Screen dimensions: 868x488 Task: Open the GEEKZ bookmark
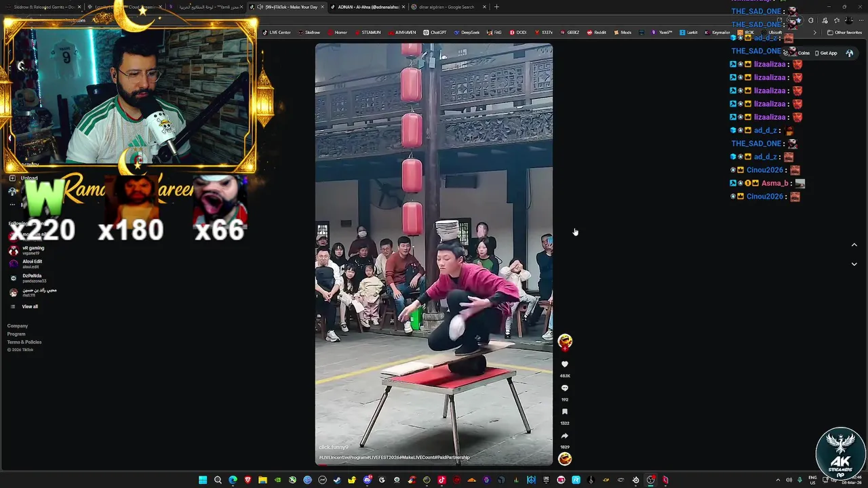(570, 33)
